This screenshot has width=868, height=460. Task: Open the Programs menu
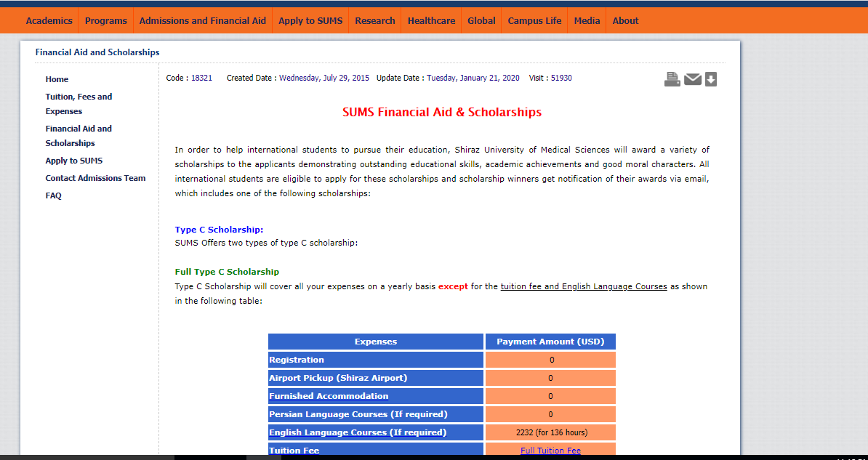(x=105, y=20)
